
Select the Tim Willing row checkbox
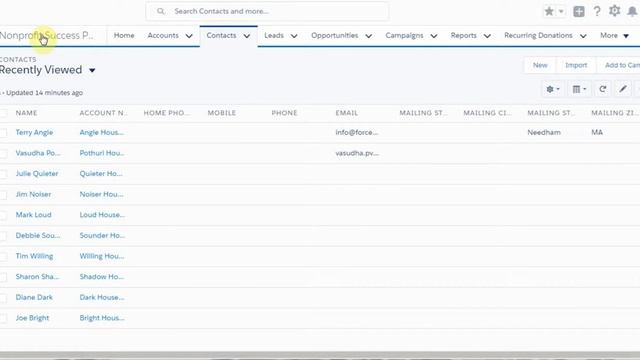[x=3, y=256]
